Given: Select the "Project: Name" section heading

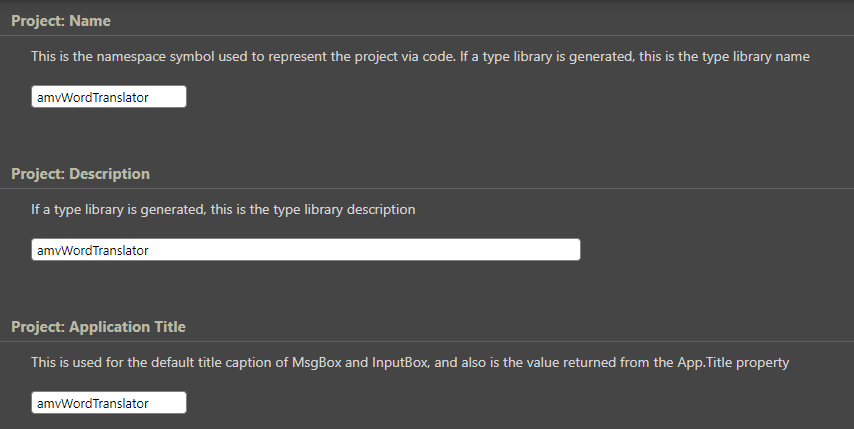Looking at the screenshot, I should 61,20.
